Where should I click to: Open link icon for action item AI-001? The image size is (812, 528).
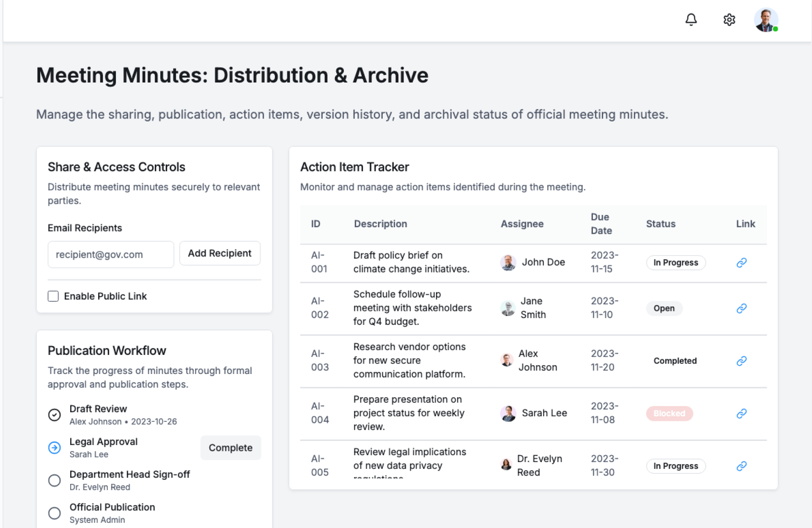(x=741, y=263)
